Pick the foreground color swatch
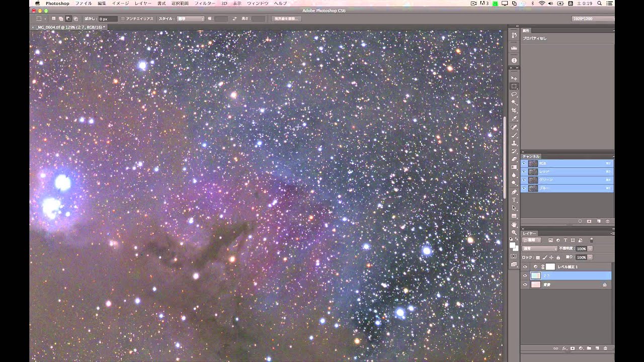Image resolution: width=644 pixels, height=362 pixels. [x=512, y=245]
